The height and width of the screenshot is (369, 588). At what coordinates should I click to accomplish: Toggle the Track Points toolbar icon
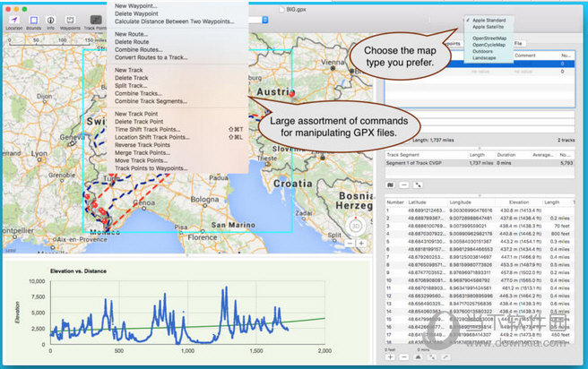click(96, 20)
